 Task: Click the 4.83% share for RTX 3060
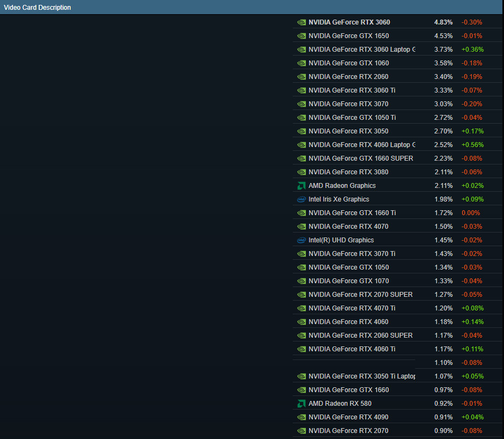coord(443,22)
